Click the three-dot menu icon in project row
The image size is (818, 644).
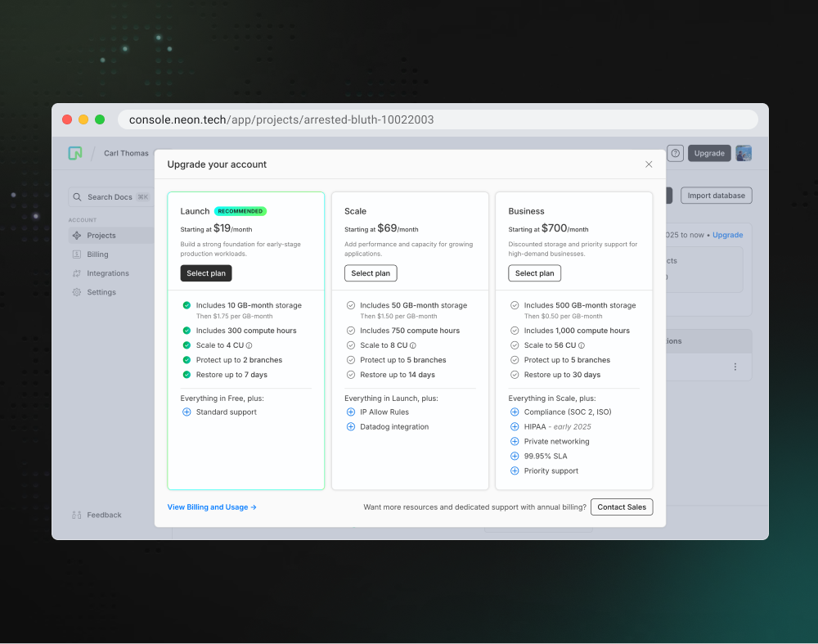[735, 367]
